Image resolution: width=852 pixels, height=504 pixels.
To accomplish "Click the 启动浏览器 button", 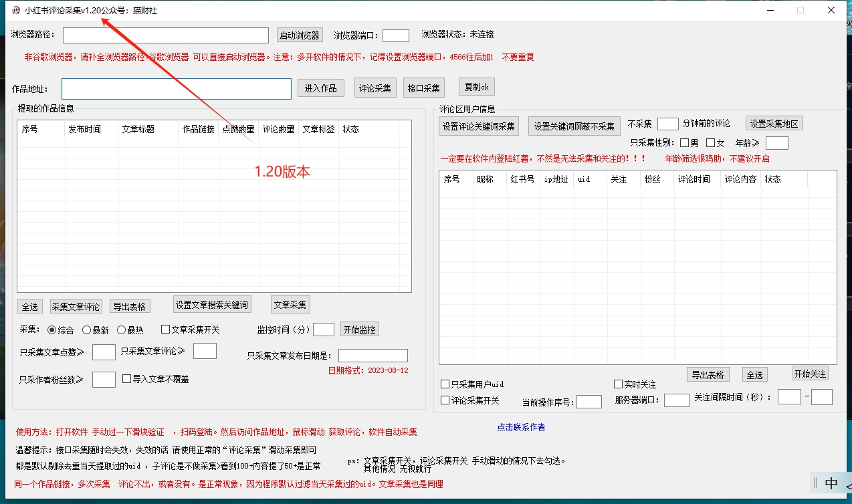I will (299, 34).
